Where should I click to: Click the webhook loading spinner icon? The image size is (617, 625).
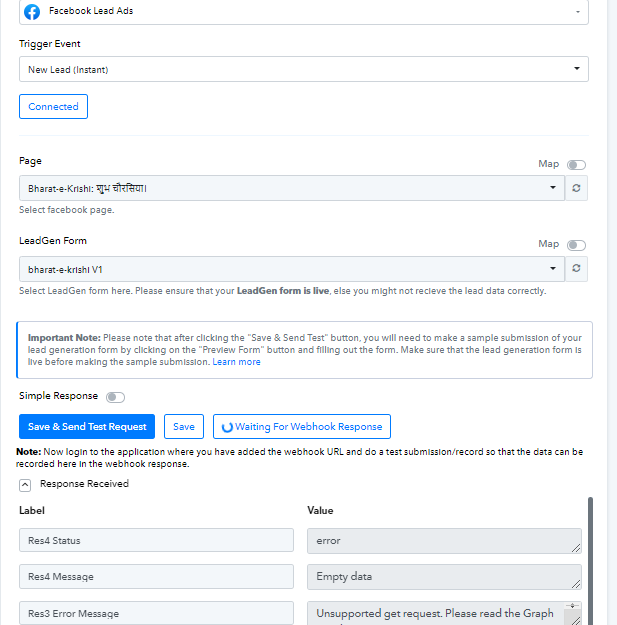tap(227, 427)
